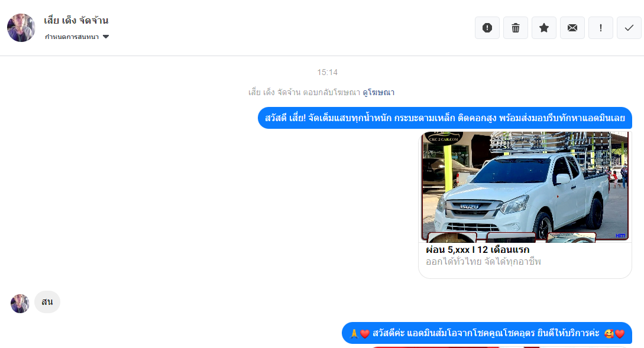The width and height of the screenshot is (644, 348).
Task: Open ดูโฆษณา link
Action: pos(378,92)
